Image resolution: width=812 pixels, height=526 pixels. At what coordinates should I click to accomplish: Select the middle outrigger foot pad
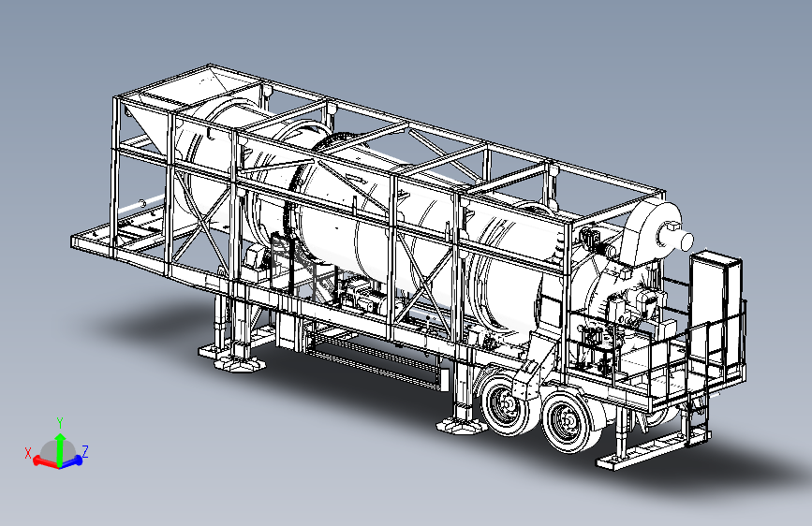pos(461,426)
